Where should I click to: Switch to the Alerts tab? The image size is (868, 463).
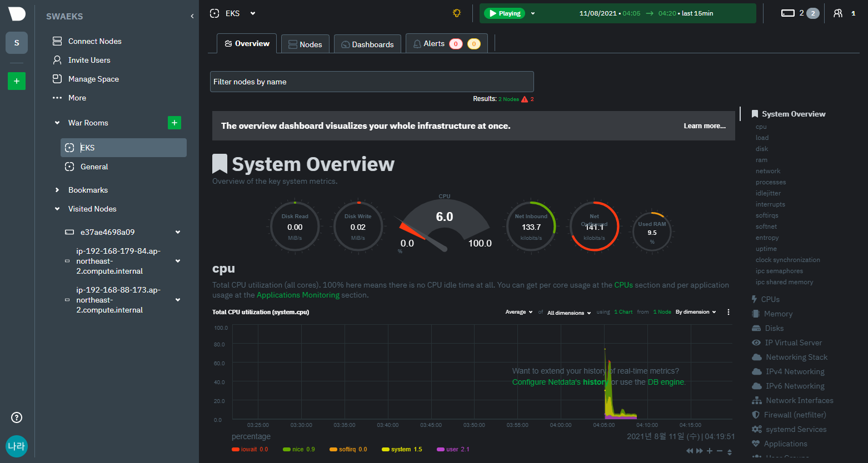click(447, 43)
